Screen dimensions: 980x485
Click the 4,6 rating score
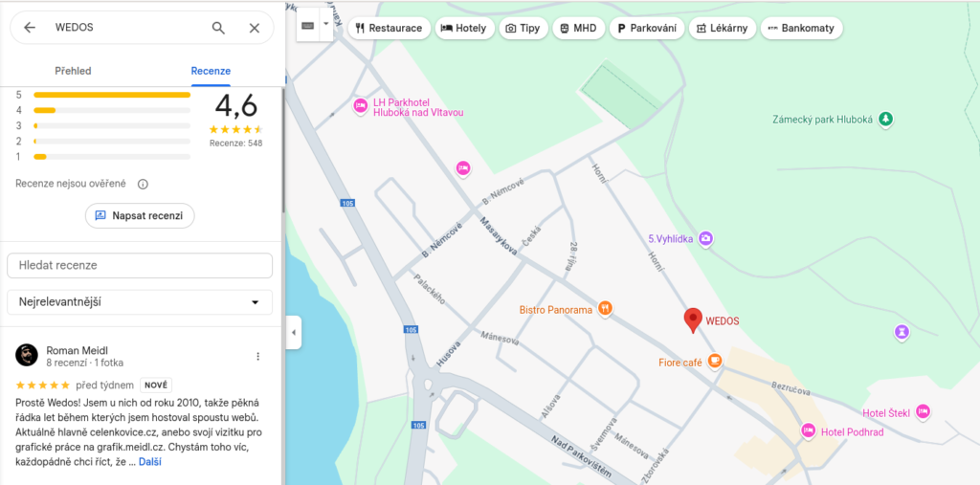click(x=236, y=105)
